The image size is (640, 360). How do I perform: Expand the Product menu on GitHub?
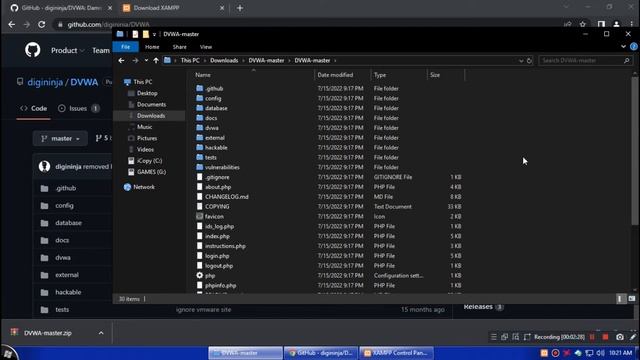[x=67, y=50]
